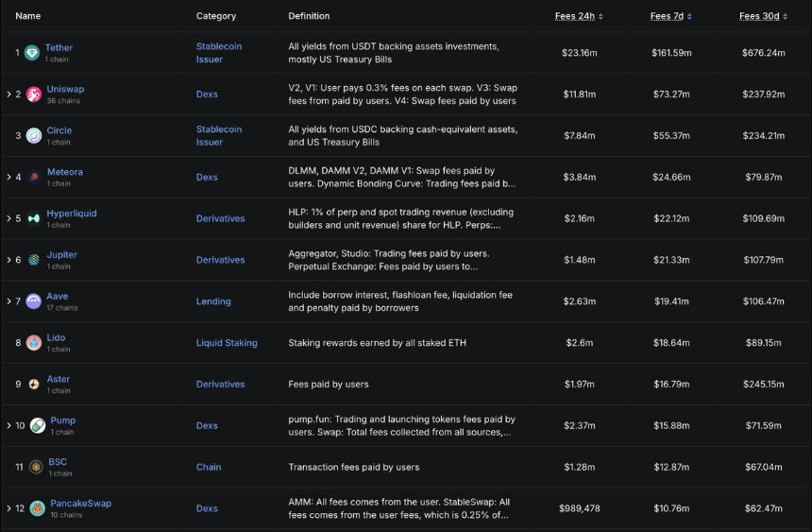Image resolution: width=812 pixels, height=532 pixels.
Task: Click the pink Uniswap logo icon
Action: point(34,94)
